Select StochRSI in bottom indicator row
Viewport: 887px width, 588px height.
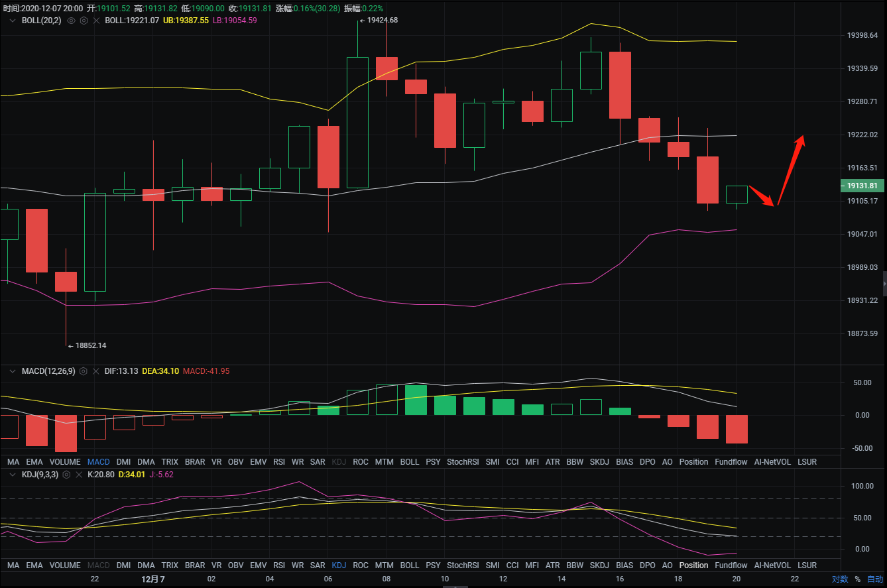(463, 565)
